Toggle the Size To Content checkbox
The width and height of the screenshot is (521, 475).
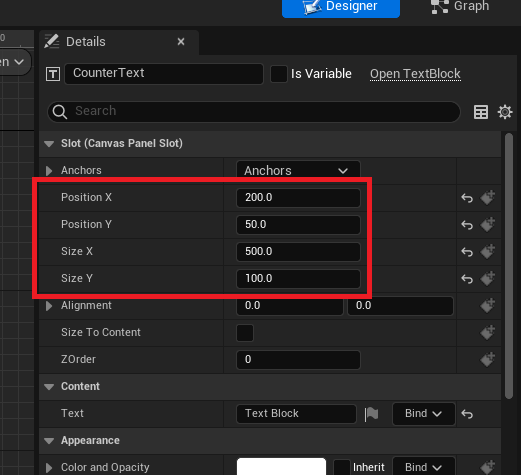click(245, 333)
